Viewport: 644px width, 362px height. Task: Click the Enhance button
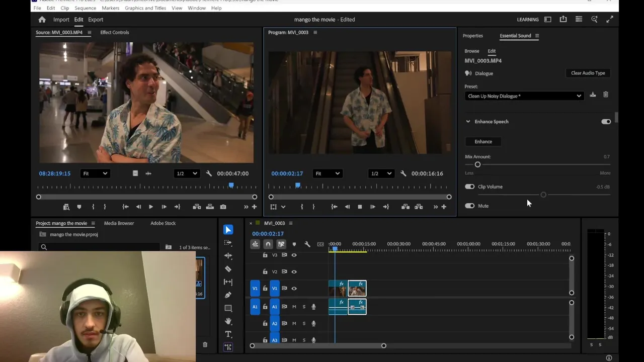(x=484, y=142)
